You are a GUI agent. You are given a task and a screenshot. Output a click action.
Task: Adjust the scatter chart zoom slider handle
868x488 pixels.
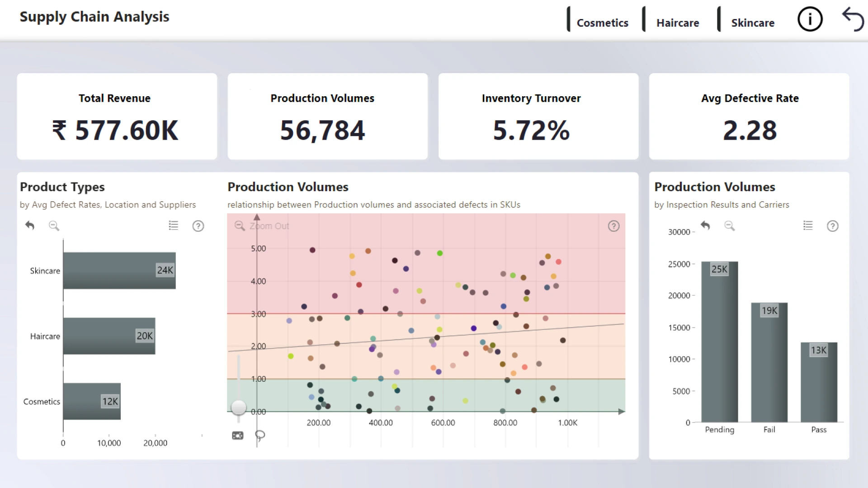(x=239, y=408)
